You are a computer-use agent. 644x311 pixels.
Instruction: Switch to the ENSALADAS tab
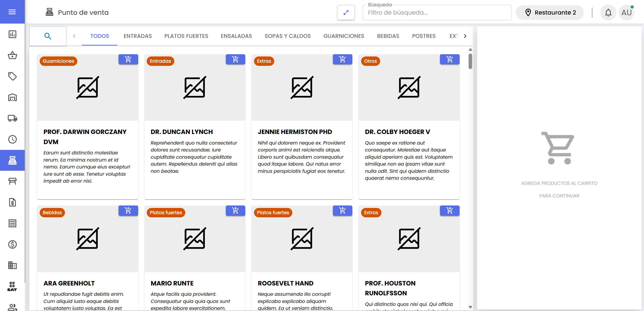point(236,36)
